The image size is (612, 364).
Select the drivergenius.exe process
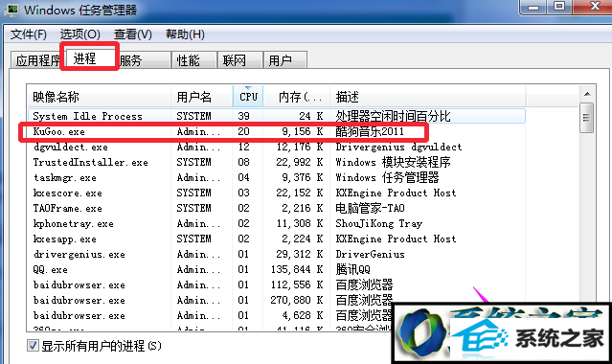(277, 254)
